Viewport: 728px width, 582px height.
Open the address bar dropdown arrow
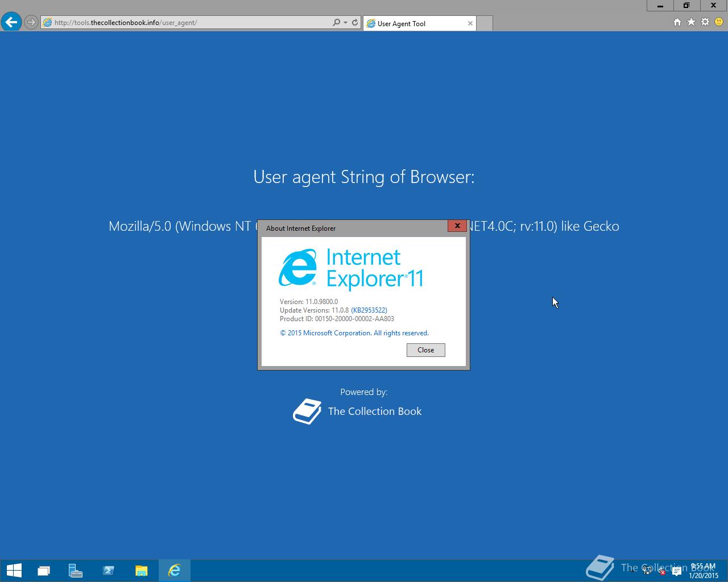click(345, 23)
